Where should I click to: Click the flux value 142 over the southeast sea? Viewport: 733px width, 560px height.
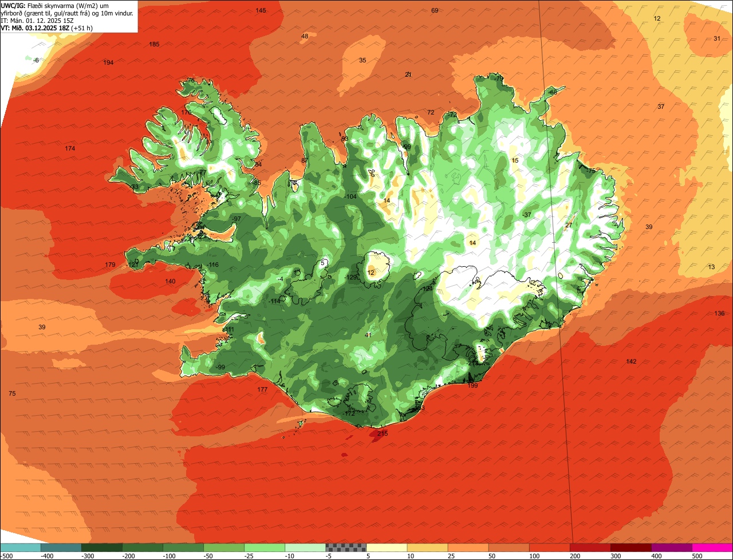click(x=631, y=361)
